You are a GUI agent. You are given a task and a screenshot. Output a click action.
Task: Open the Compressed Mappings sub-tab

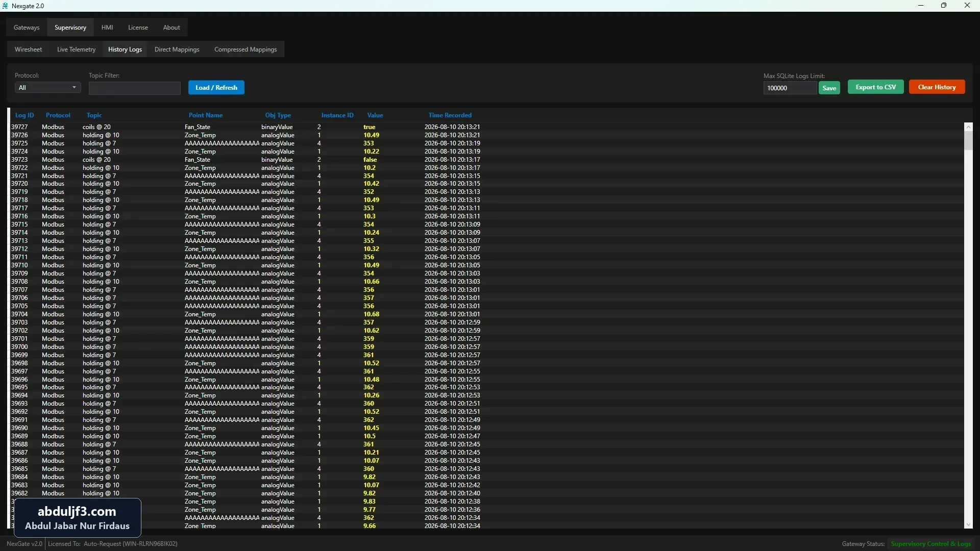pos(246,49)
